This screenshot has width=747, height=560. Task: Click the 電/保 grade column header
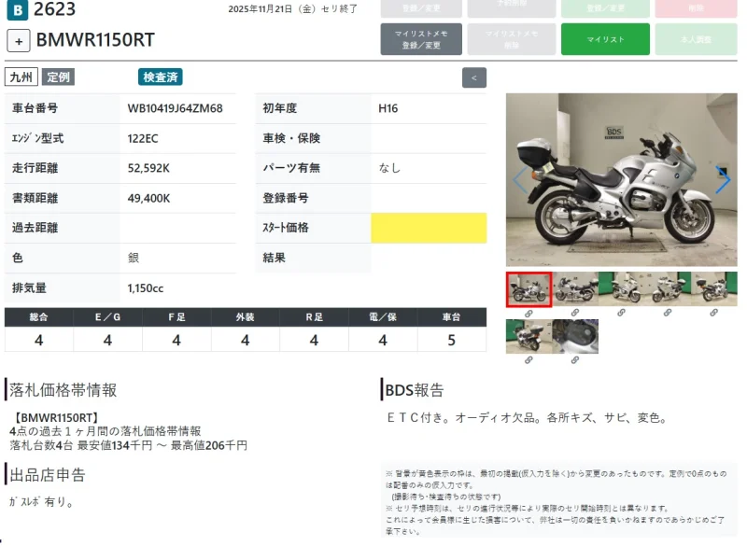(383, 317)
